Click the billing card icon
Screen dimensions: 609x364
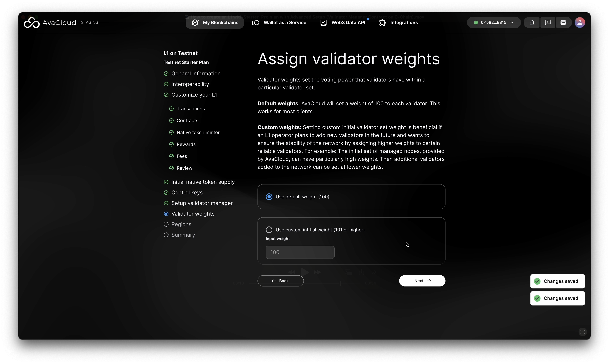[x=563, y=23]
